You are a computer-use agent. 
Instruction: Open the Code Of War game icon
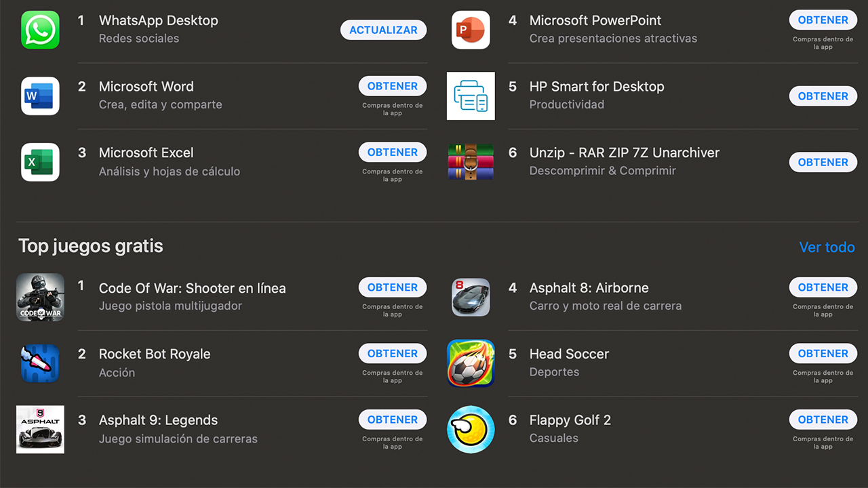pos(40,297)
